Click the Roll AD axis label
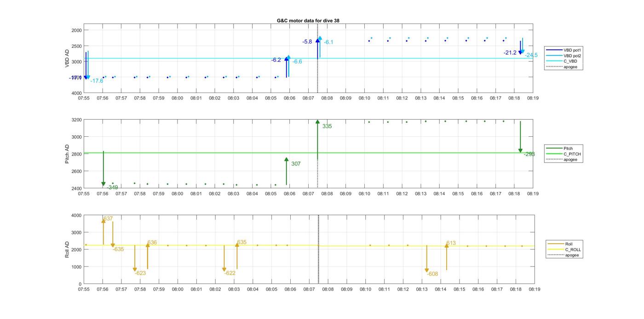The image size is (644, 319). (67, 249)
